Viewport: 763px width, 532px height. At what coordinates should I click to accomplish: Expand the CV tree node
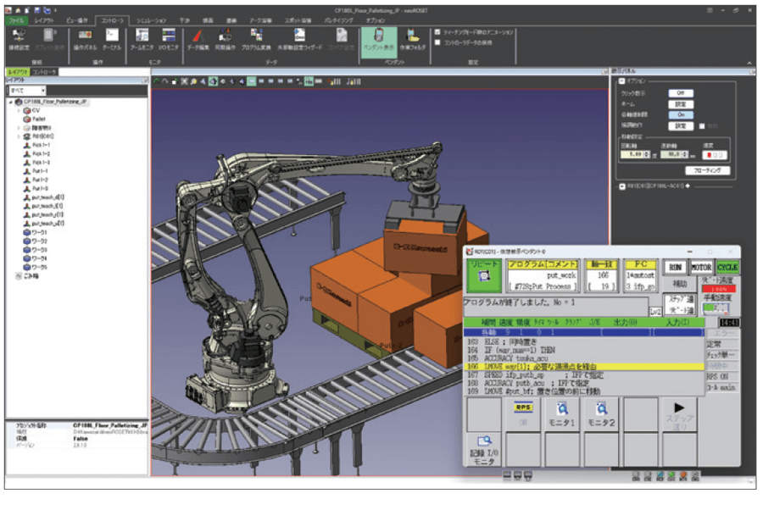(x=19, y=110)
